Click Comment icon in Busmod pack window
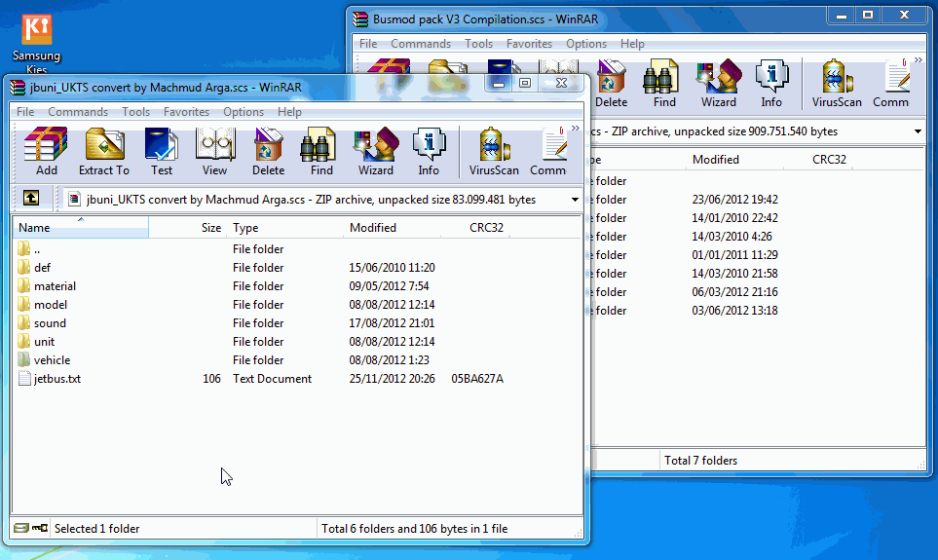The width and height of the screenshot is (938, 560). [890, 83]
